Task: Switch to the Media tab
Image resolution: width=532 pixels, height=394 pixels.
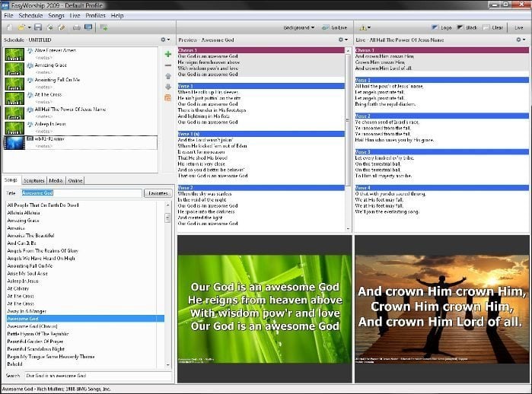Action: pos(56,181)
